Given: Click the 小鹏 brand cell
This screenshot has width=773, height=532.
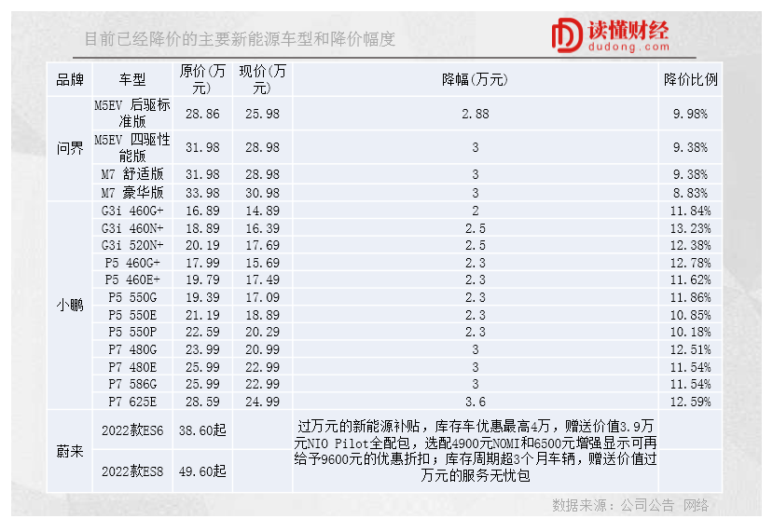Looking at the screenshot, I should coord(70,306).
